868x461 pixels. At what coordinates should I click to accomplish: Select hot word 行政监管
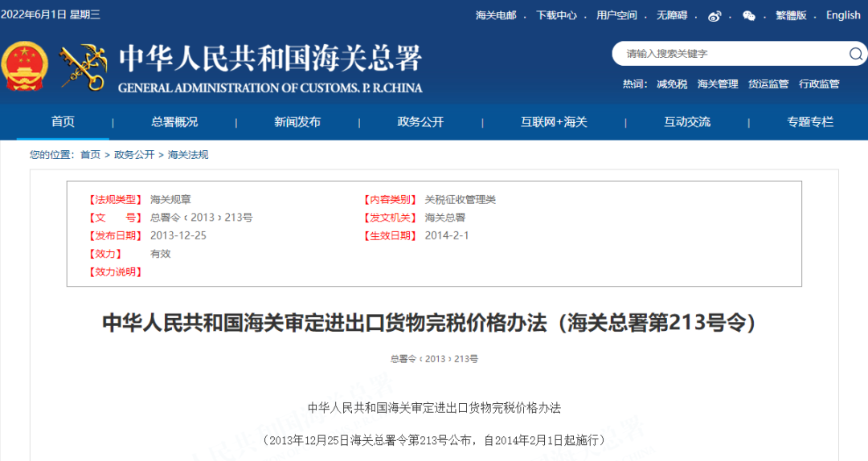[819, 84]
